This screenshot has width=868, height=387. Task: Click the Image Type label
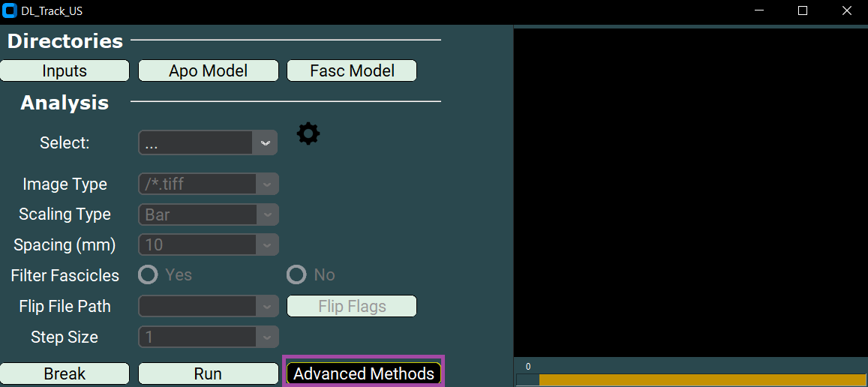click(65, 184)
